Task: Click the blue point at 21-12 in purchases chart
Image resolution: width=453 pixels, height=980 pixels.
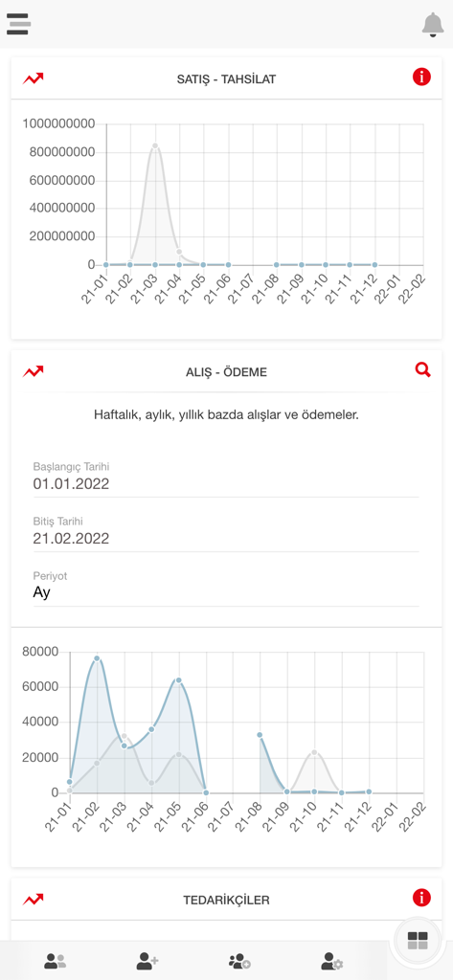Action: tap(369, 791)
